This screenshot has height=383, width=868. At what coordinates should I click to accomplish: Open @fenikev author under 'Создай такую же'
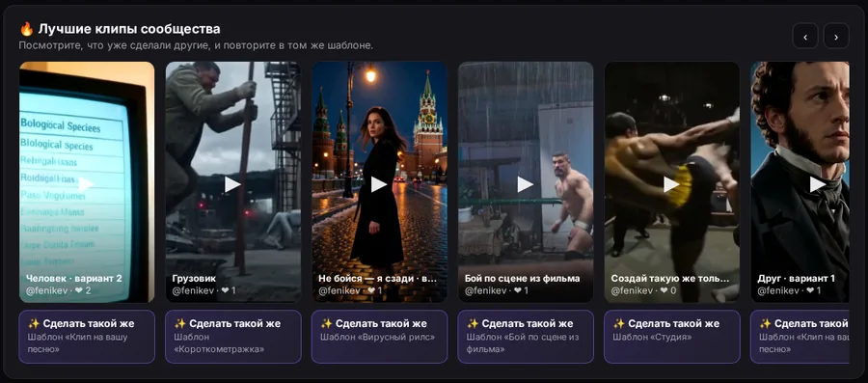point(632,290)
